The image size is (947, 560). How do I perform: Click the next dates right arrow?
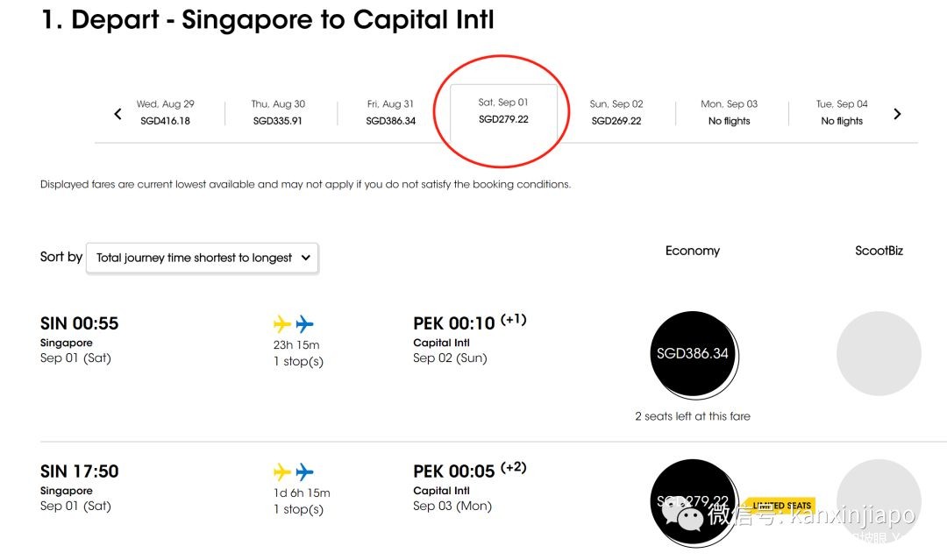click(896, 114)
